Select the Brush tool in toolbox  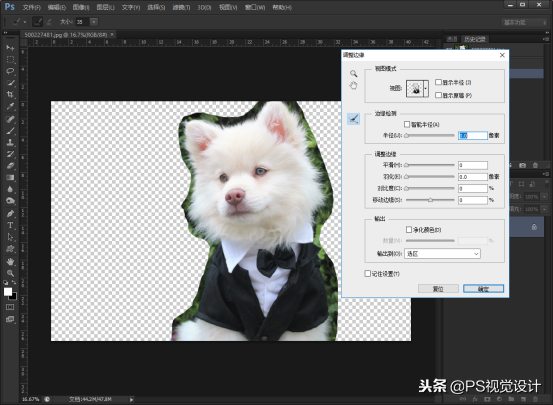click(x=10, y=131)
